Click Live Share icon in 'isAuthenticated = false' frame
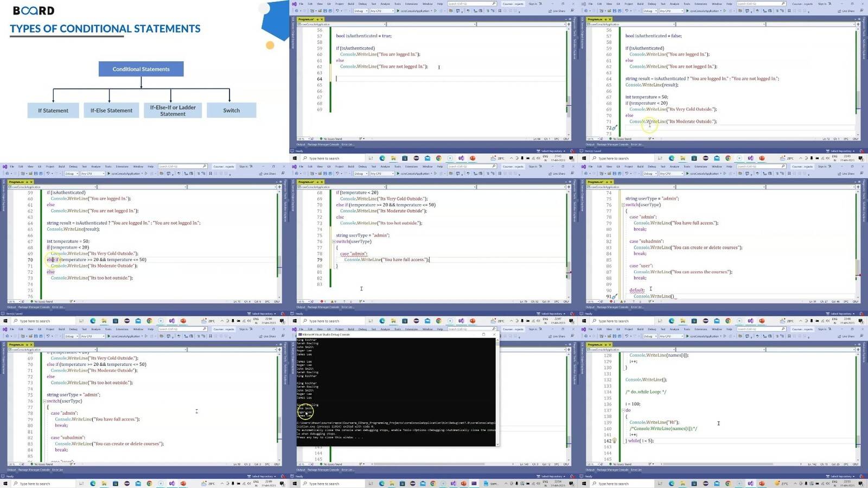868x488 pixels. point(839,11)
